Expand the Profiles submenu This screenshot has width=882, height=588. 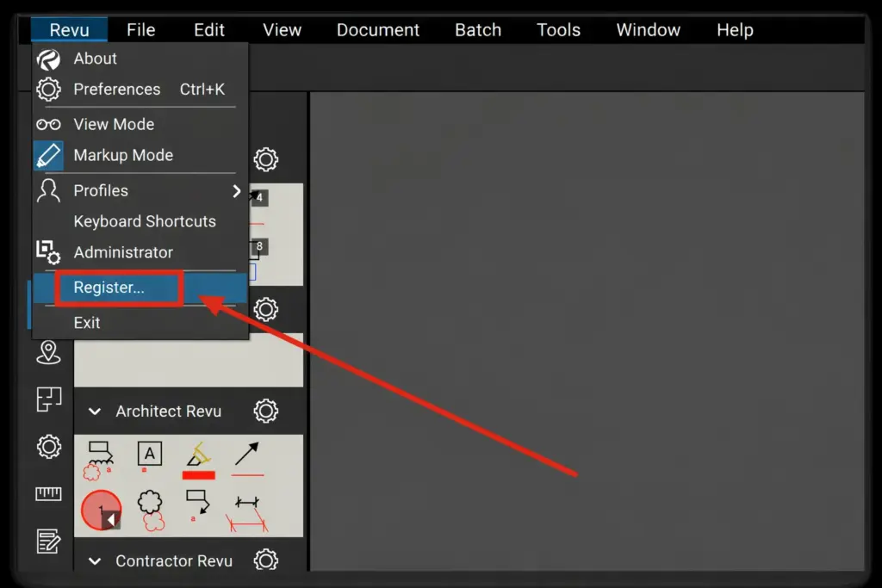(101, 190)
